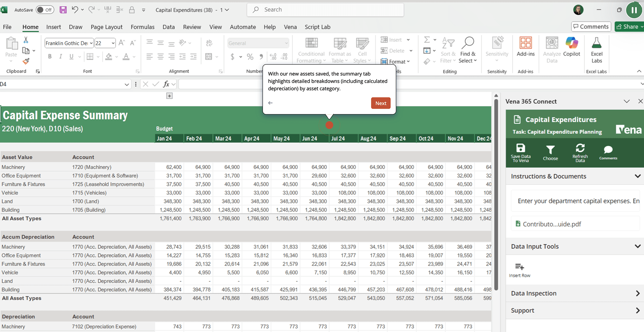Image resolution: width=644 pixels, height=332 pixels.
Task: Click Save Data To Vena
Action: click(521, 152)
